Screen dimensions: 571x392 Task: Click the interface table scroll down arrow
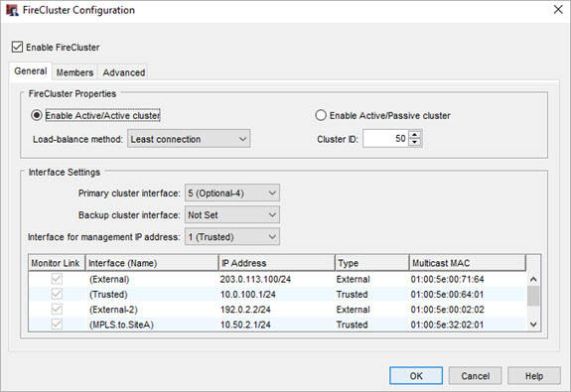pos(533,325)
